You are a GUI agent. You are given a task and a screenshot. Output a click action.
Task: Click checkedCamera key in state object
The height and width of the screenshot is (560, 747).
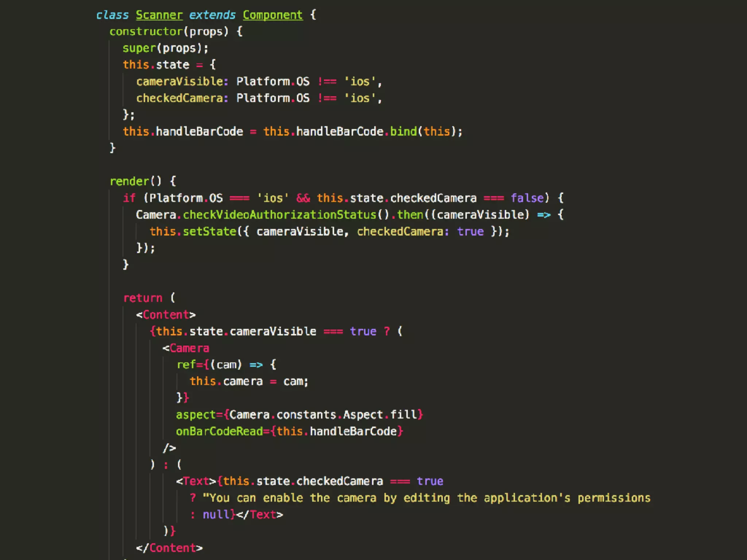179,98
